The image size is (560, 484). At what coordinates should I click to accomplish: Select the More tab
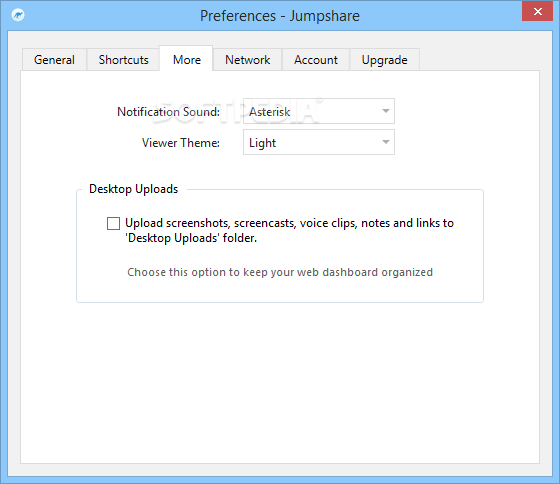tap(186, 59)
